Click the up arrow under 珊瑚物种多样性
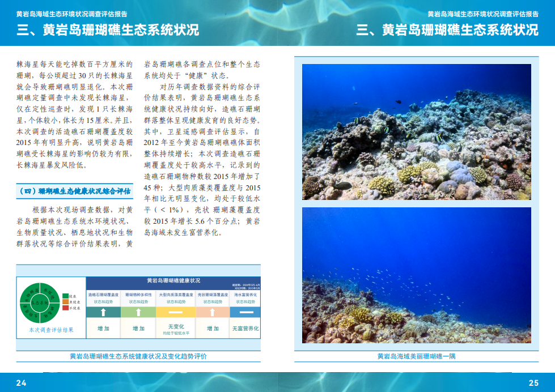Image resolution: width=555 pixels, height=392 pixels. 138,312
